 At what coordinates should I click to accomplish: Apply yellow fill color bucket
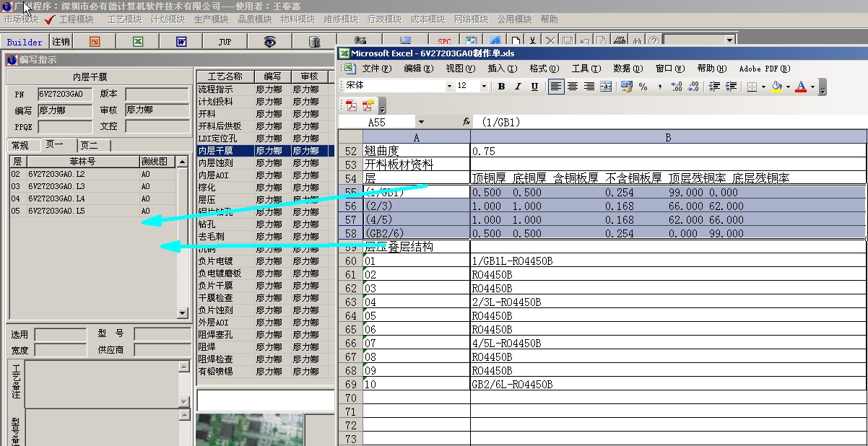click(x=776, y=87)
